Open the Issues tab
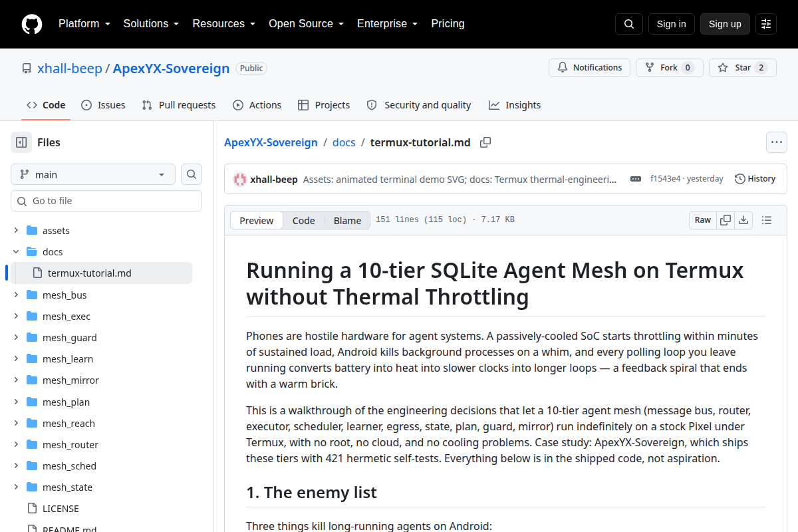Viewport: 798px width, 532px height. click(103, 105)
